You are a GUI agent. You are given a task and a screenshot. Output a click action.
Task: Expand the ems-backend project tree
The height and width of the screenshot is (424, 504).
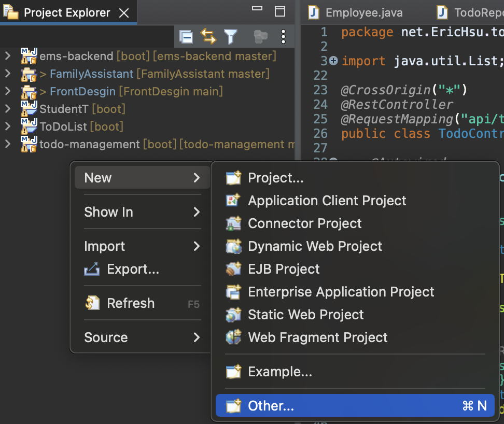[7, 56]
